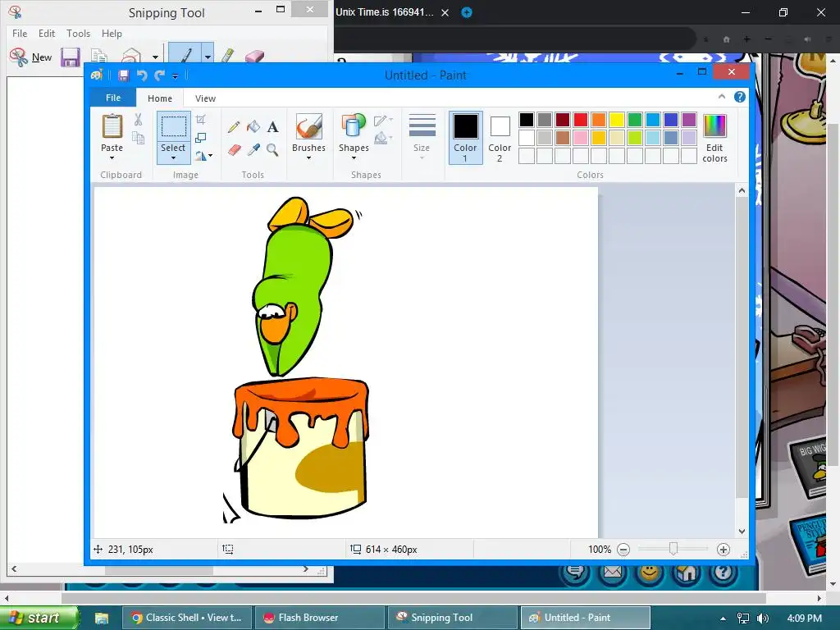Screen dimensions: 840x630
Task: Switch to Snipping Tool taskbar button
Action: tap(452, 618)
